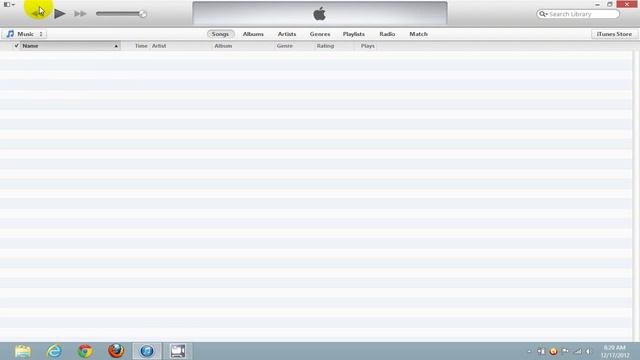Sort by the Time column header
The image size is (640, 360).
coord(141,46)
